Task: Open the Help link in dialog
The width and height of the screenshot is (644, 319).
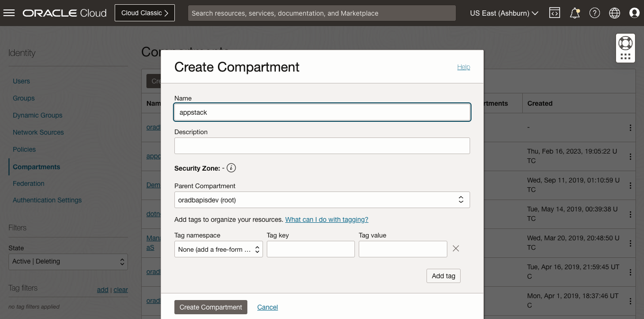Action: click(x=463, y=67)
